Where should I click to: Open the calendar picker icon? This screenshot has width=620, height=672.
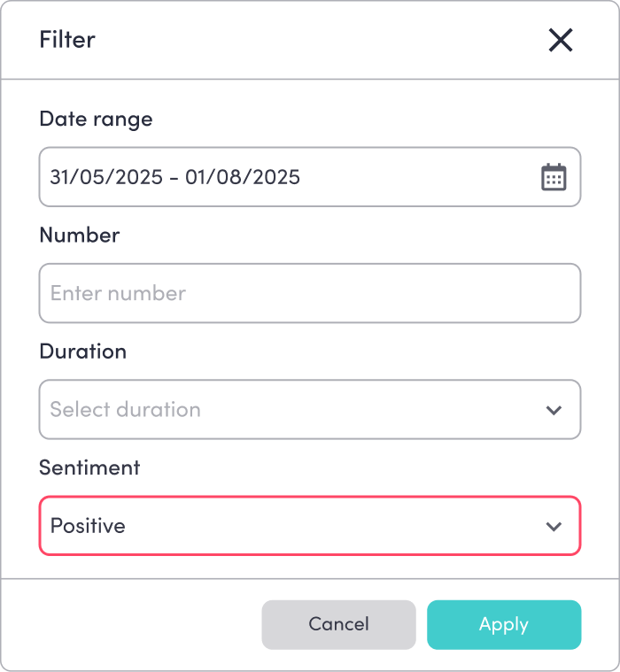(554, 177)
